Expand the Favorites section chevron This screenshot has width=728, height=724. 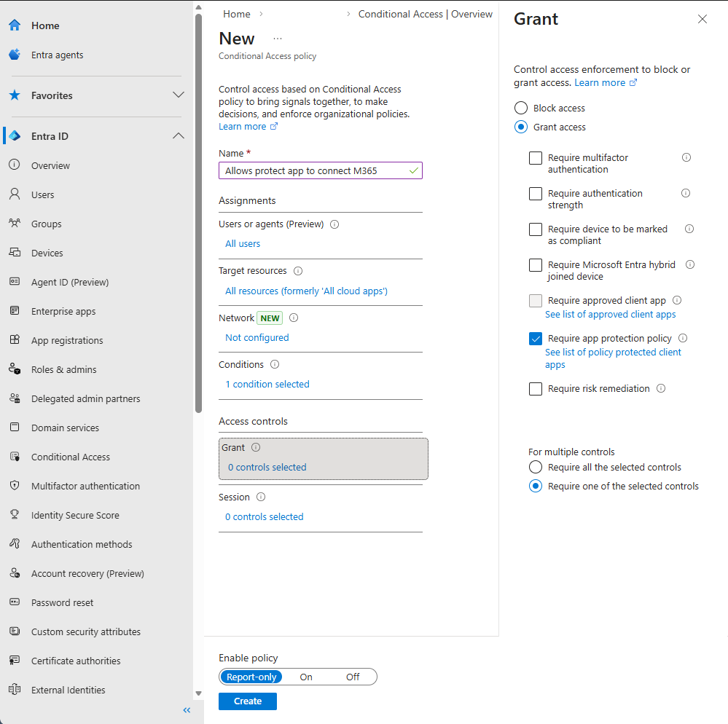pos(179,95)
